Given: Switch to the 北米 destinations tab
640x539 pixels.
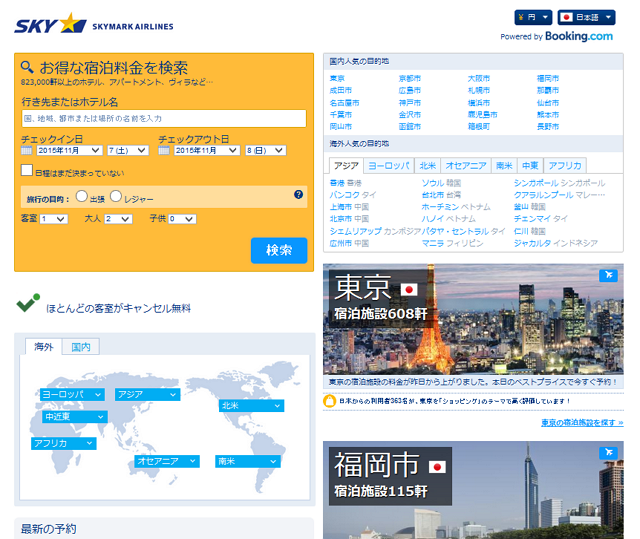Looking at the screenshot, I should coord(428,166).
